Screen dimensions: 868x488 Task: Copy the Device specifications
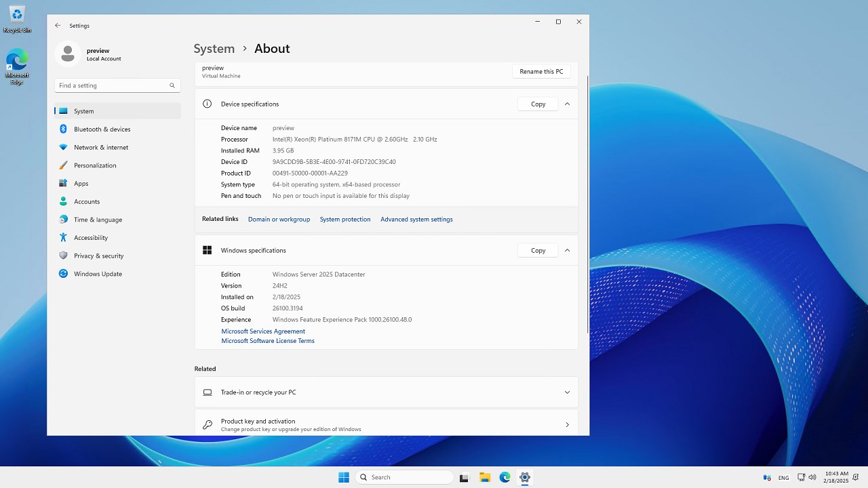pyautogui.click(x=538, y=104)
